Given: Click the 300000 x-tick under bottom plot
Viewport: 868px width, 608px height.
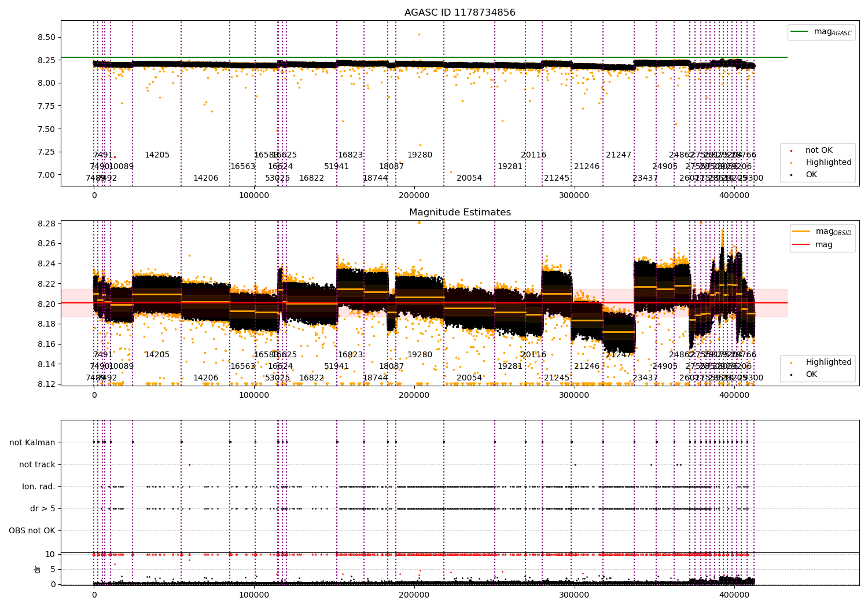Looking at the screenshot, I should point(574,595).
